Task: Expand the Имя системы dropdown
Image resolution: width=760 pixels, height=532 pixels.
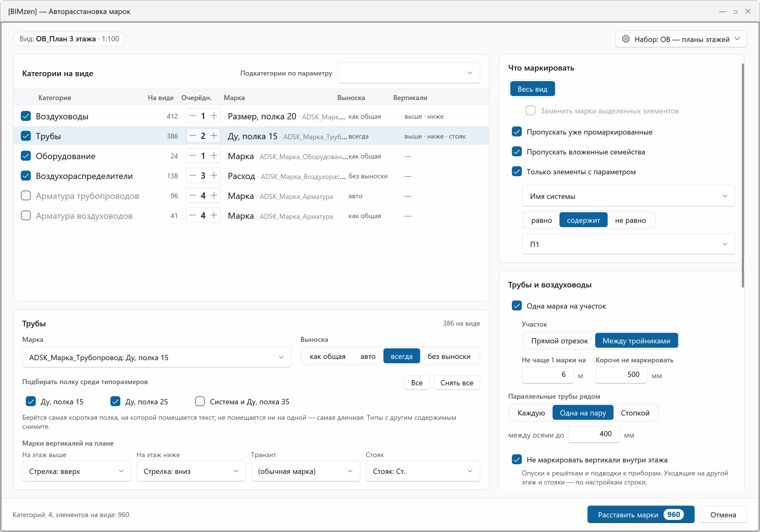Action: [628, 196]
